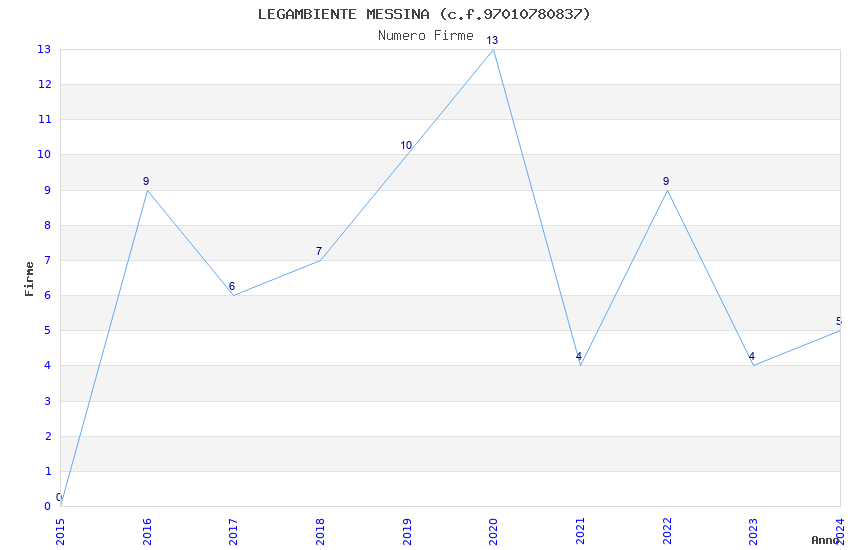
Task: Select the 2016 year label
Action: coord(147,532)
